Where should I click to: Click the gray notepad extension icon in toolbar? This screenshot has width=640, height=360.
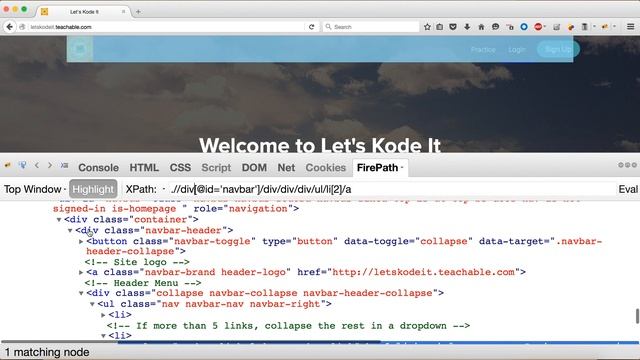pos(556,27)
